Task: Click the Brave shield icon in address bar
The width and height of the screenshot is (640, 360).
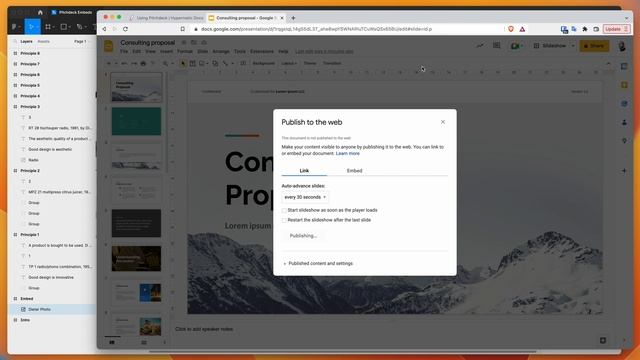Action: point(511,29)
